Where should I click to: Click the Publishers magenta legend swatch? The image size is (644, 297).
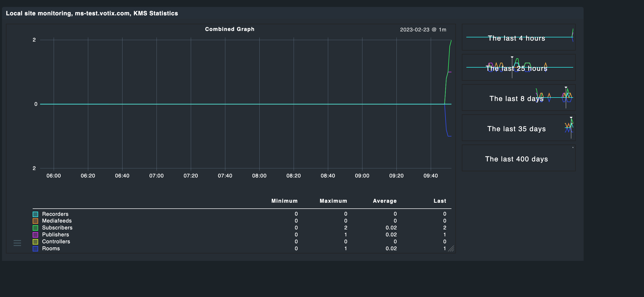point(35,235)
